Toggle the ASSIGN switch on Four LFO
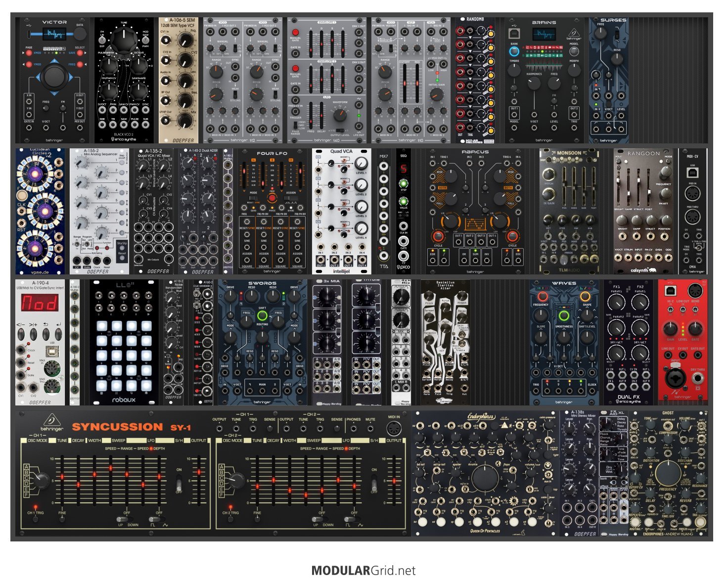 point(291,198)
